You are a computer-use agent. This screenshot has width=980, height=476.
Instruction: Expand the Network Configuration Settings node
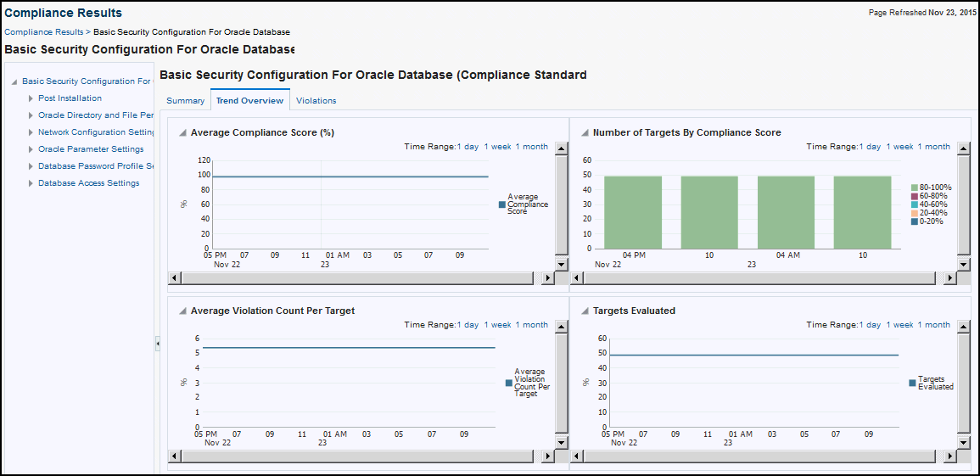tap(31, 132)
